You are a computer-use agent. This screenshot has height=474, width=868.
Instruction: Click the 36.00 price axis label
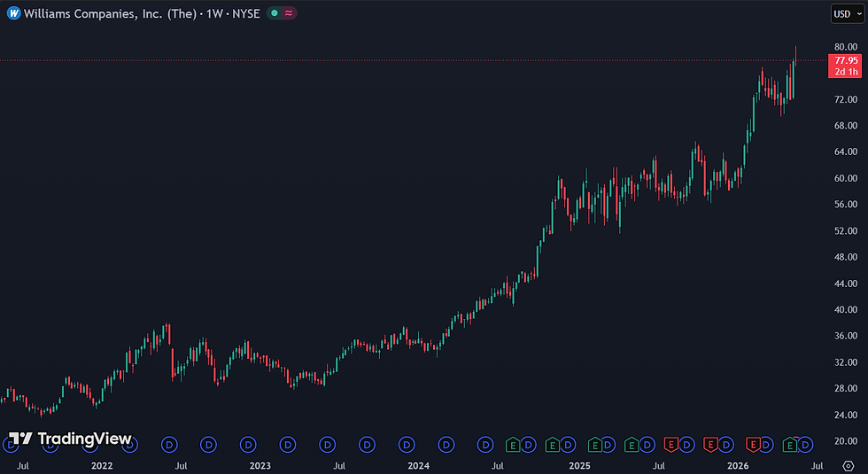pos(846,336)
